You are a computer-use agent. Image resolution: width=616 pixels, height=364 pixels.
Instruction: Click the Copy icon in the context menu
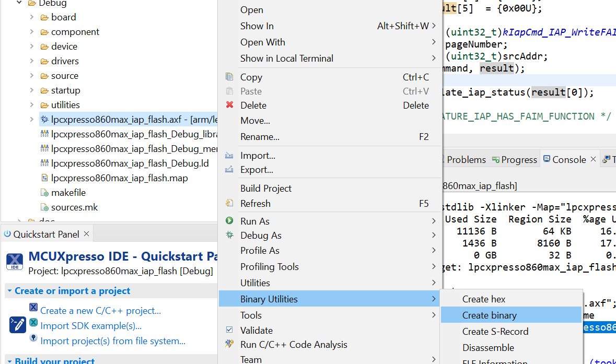(230, 76)
